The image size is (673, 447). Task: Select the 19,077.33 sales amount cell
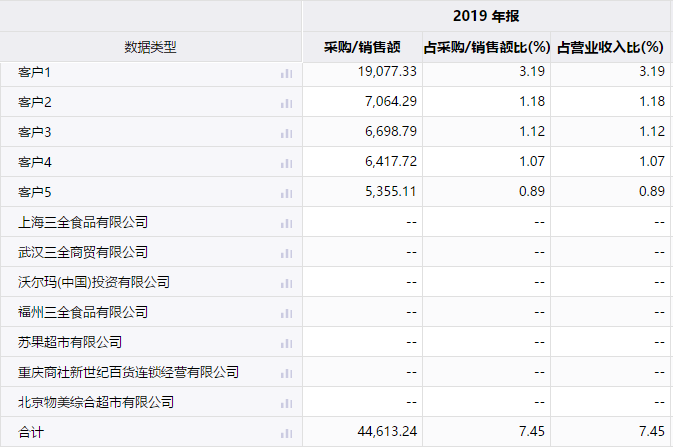386,72
